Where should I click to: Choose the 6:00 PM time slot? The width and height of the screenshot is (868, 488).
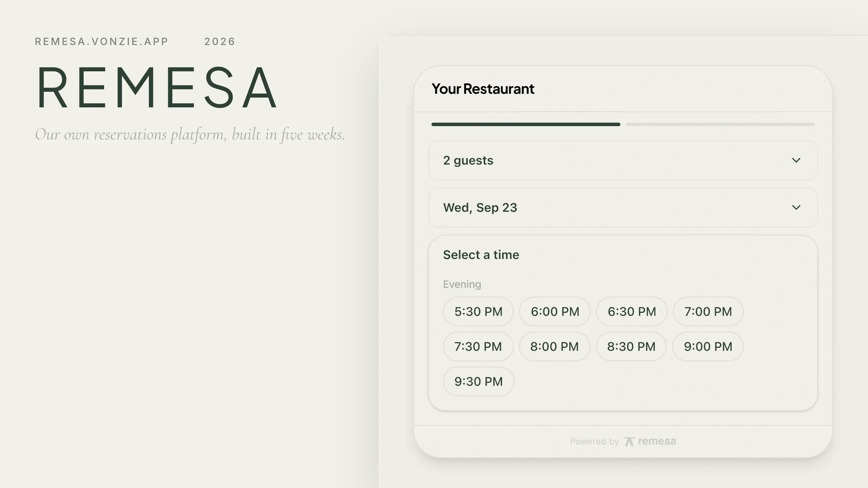point(555,312)
